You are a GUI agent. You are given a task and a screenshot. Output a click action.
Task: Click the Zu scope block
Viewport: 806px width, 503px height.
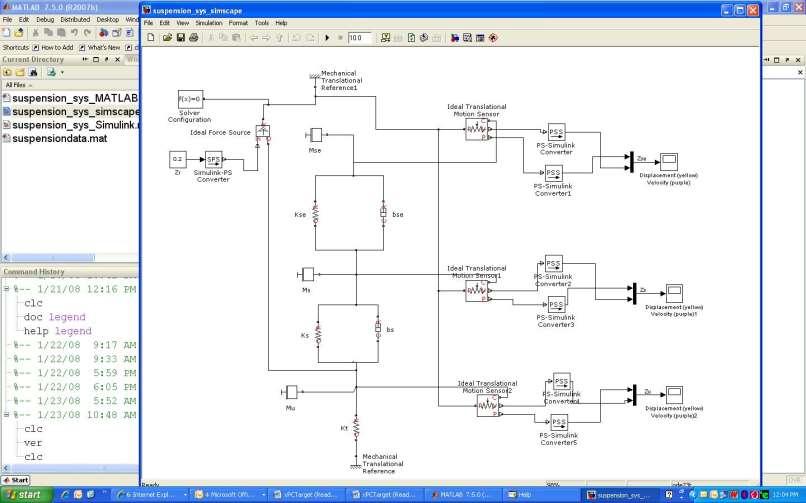[674, 395]
